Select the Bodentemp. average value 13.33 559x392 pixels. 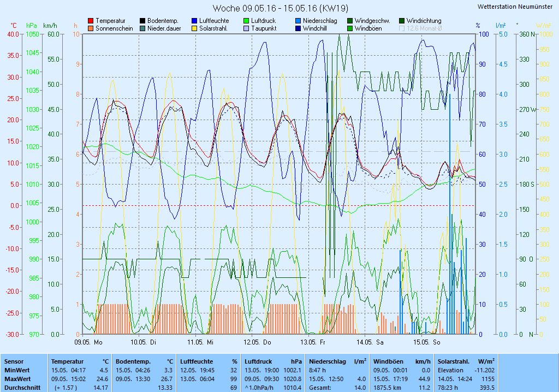(x=165, y=388)
